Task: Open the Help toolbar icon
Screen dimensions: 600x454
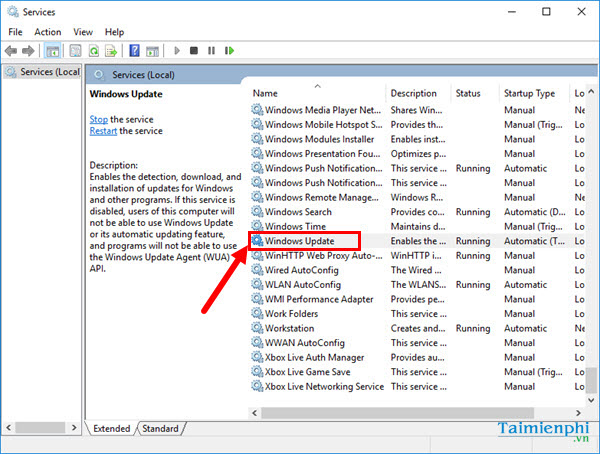Action: click(x=134, y=51)
